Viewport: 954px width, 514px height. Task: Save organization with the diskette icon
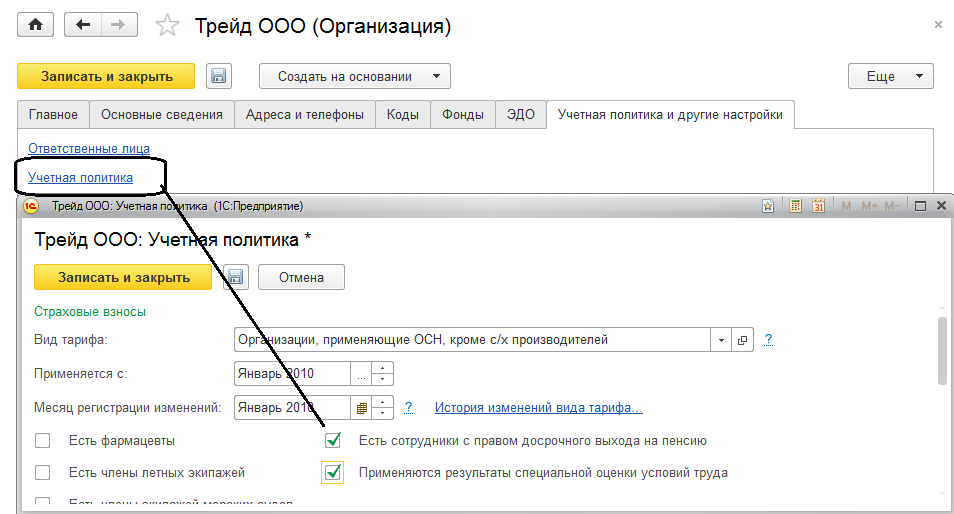[x=218, y=76]
